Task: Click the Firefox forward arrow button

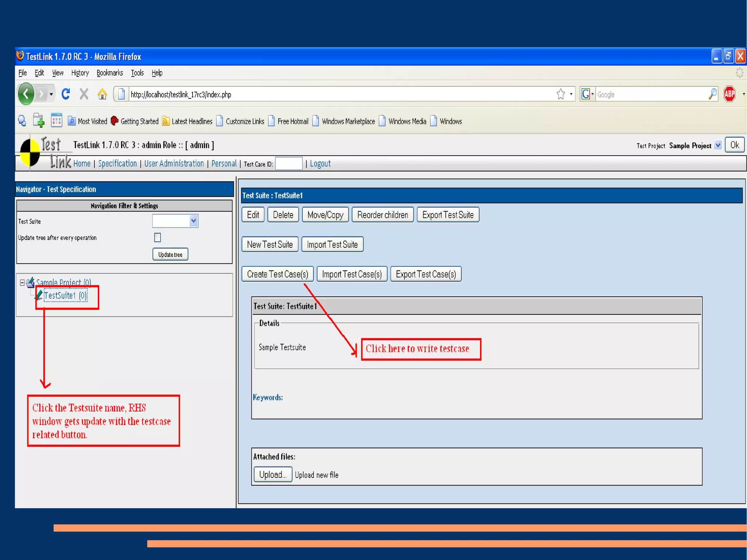Action: click(x=41, y=94)
